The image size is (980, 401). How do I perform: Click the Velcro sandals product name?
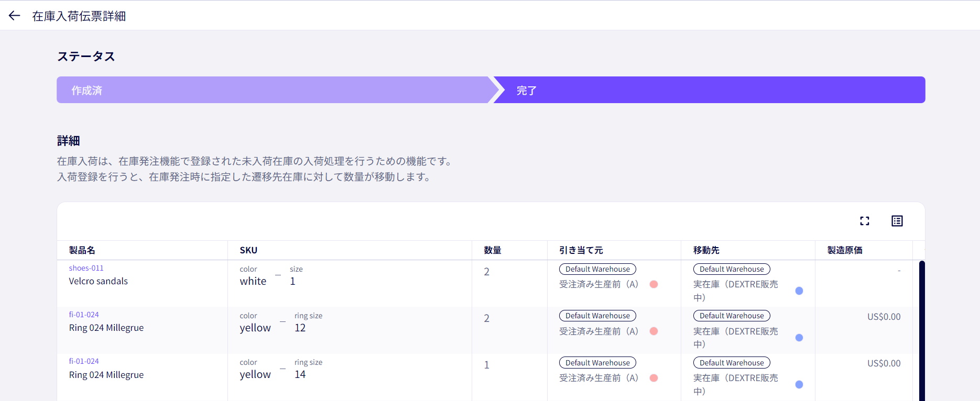click(99, 281)
